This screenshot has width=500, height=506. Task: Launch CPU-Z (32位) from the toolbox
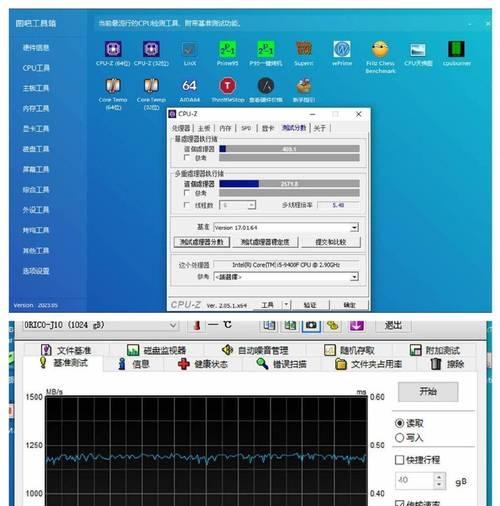tap(151, 49)
